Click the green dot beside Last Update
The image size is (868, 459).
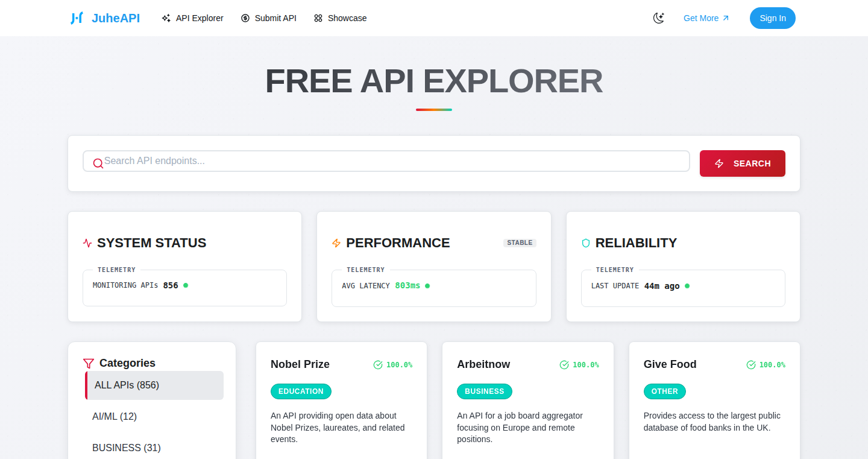point(687,285)
